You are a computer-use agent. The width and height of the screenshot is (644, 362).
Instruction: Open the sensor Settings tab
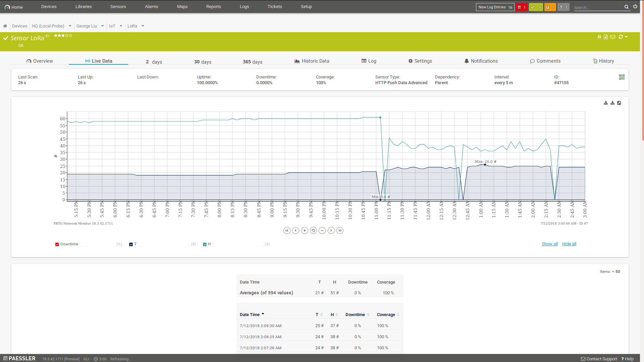(x=420, y=61)
